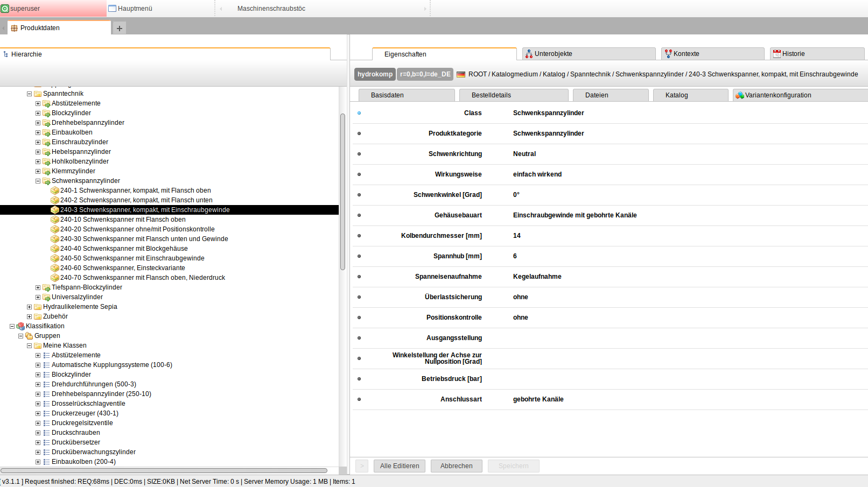Expand the Blockzylinder tree node
Screen dimensions: 868x487
pyautogui.click(x=38, y=113)
